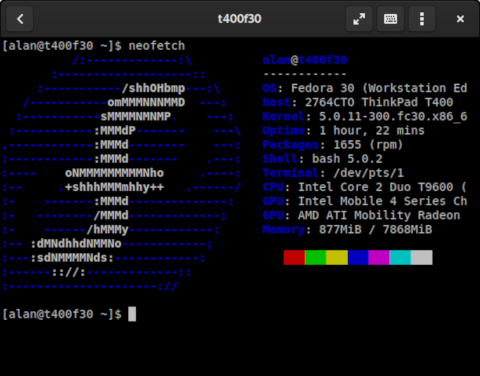Click the Uptime line 1 hour, 22 mins

coord(344,131)
